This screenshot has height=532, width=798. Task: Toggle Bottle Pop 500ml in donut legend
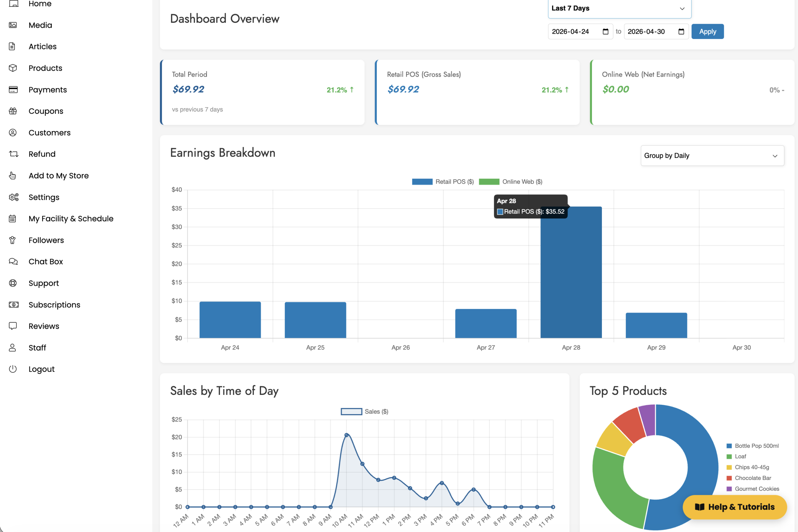752,446
